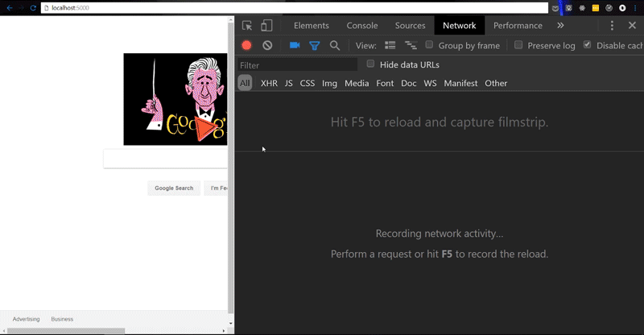Viewport: 644px width, 335px height.
Task: Click the Filter text field
Action: pos(297,65)
